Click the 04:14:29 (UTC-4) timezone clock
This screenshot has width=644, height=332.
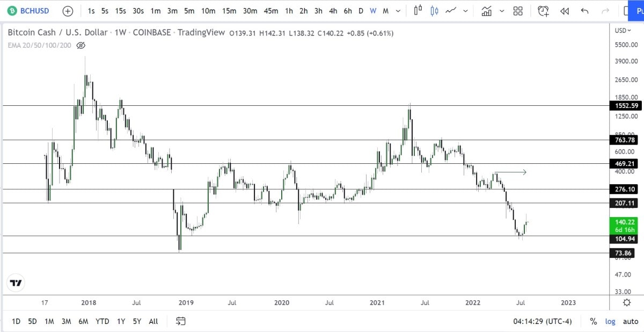(543, 321)
